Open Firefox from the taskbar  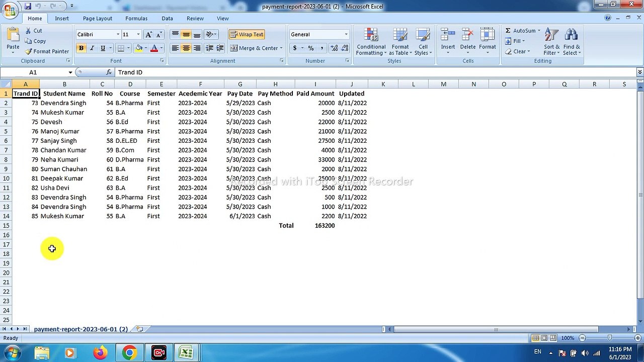tap(100, 353)
